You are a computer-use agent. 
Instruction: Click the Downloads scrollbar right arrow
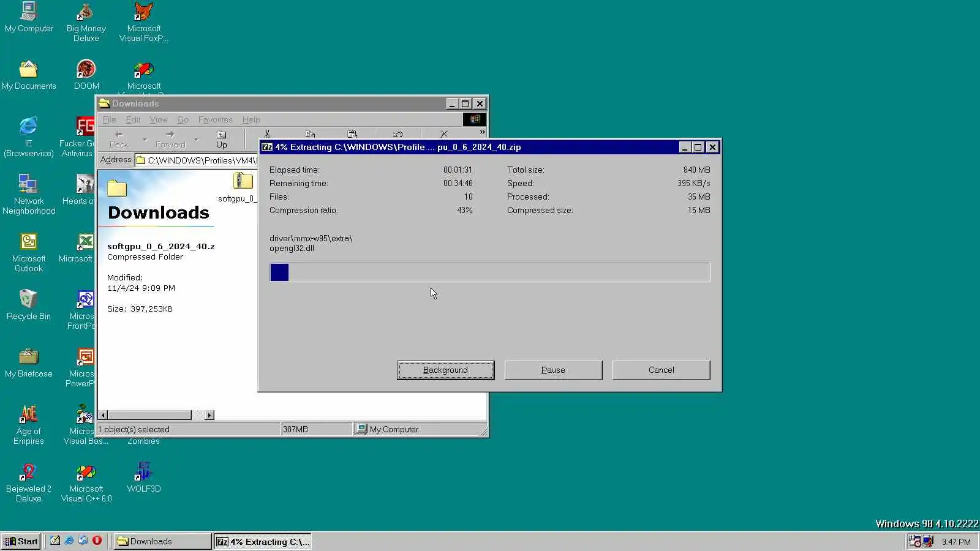tap(209, 415)
